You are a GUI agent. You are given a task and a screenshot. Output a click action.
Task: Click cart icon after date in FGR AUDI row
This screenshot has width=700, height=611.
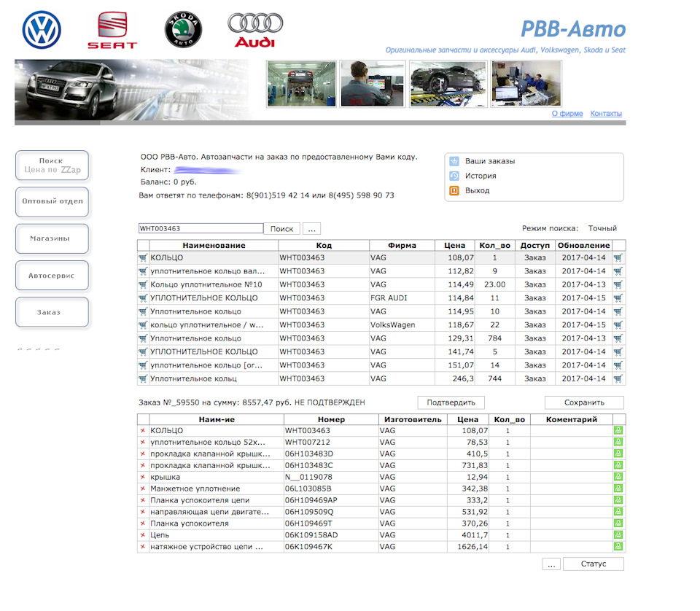pyautogui.click(x=618, y=297)
